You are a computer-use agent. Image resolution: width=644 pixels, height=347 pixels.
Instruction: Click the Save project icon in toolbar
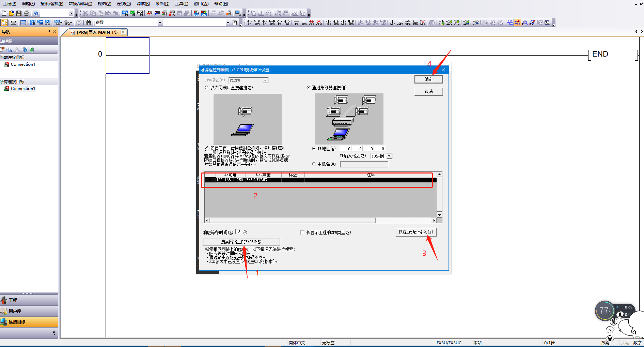[19, 13]
